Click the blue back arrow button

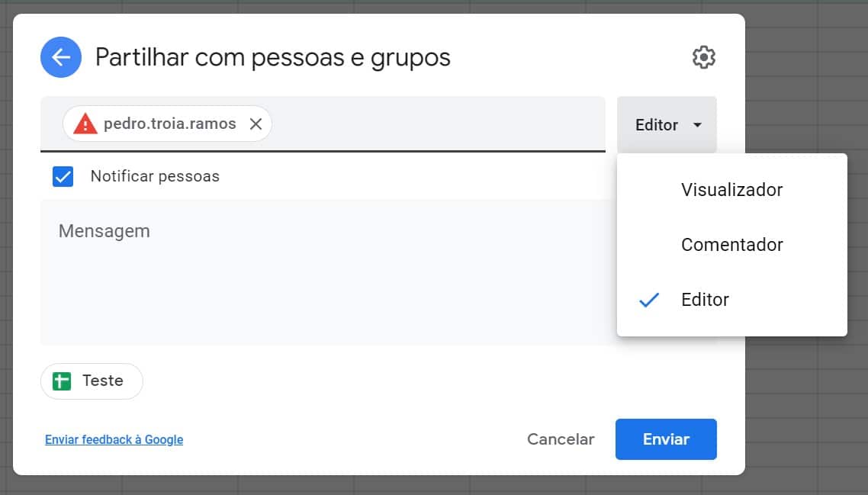click(x=61, y=57)
